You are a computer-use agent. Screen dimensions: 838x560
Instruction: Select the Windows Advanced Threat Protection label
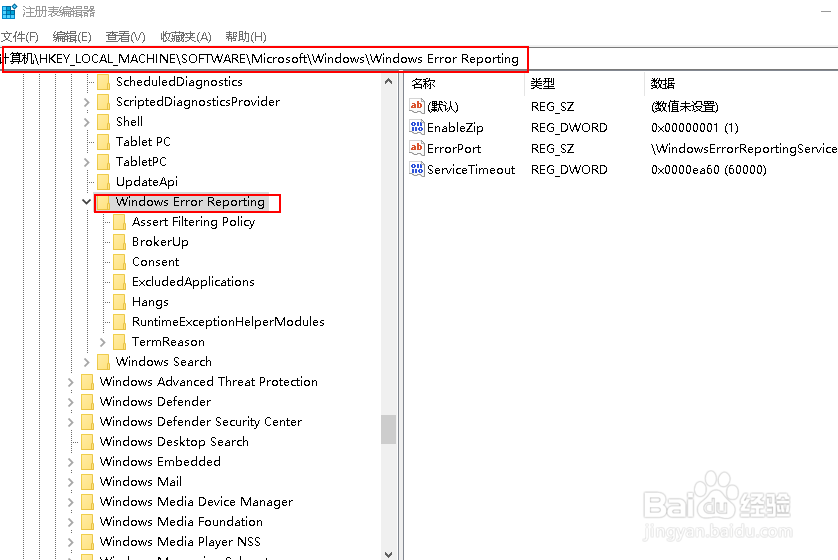tap(208, 382)
